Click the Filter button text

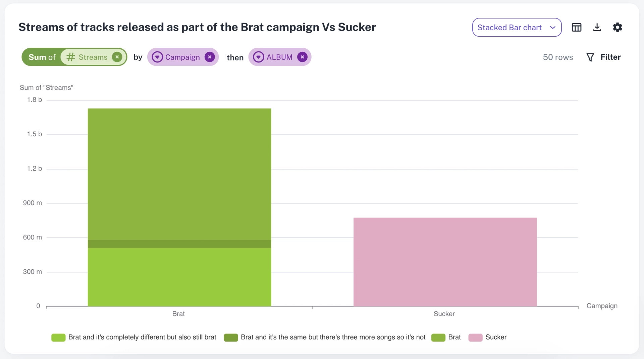[610, 57]
